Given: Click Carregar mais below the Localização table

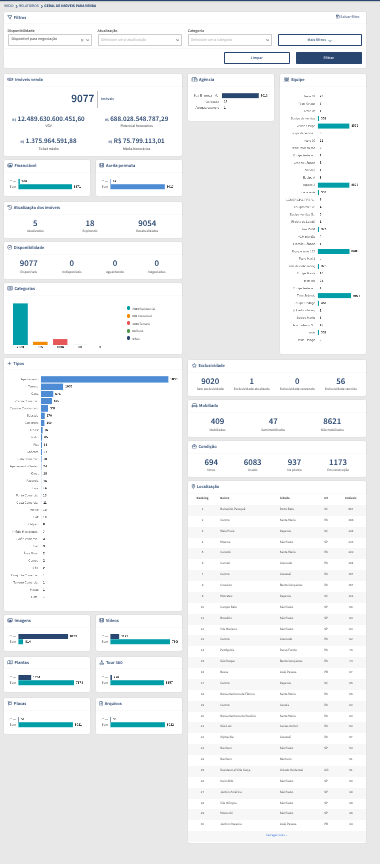Looking at the screenshot, I should click(276, 835).
